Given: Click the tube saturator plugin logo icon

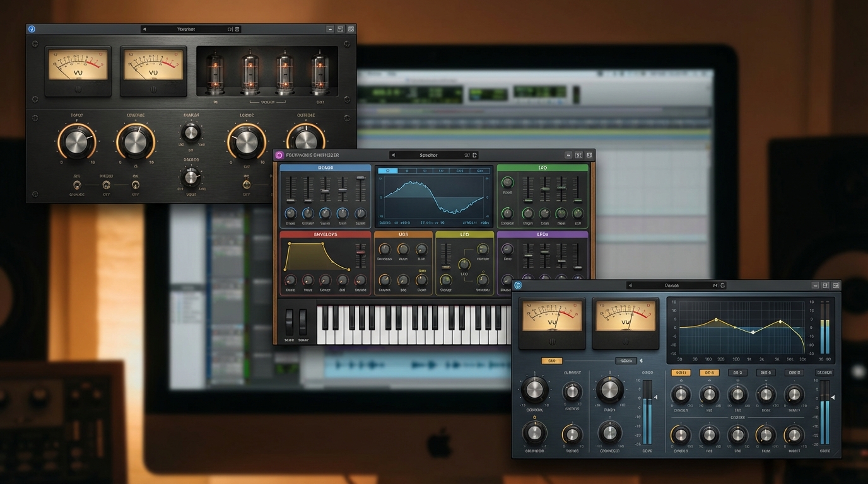Looking at the screenshot, I should (x=31, y=28).
